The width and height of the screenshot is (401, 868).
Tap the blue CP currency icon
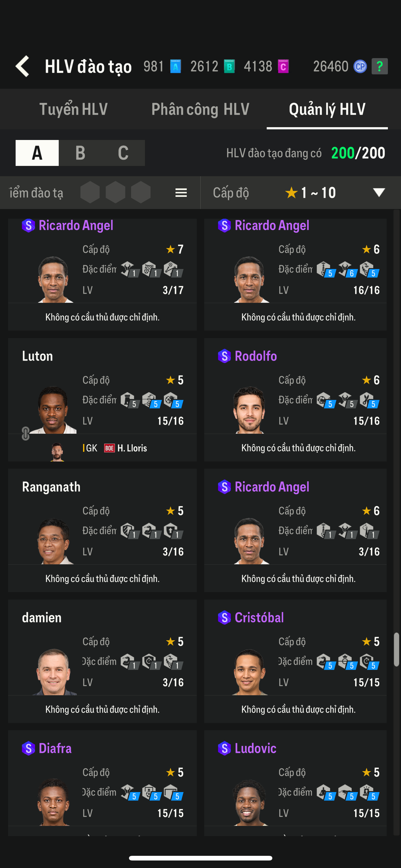coord(360,66)
